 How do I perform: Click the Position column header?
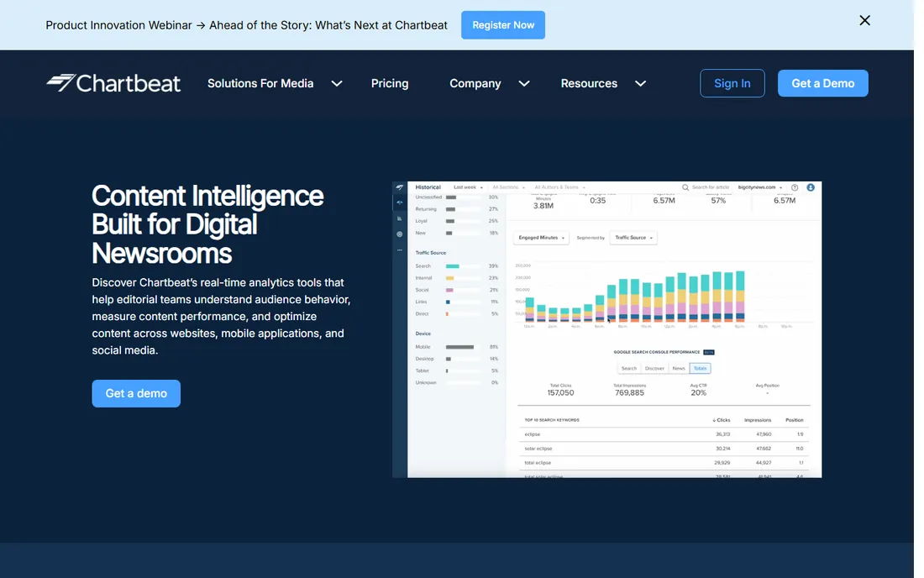(795, 420)
